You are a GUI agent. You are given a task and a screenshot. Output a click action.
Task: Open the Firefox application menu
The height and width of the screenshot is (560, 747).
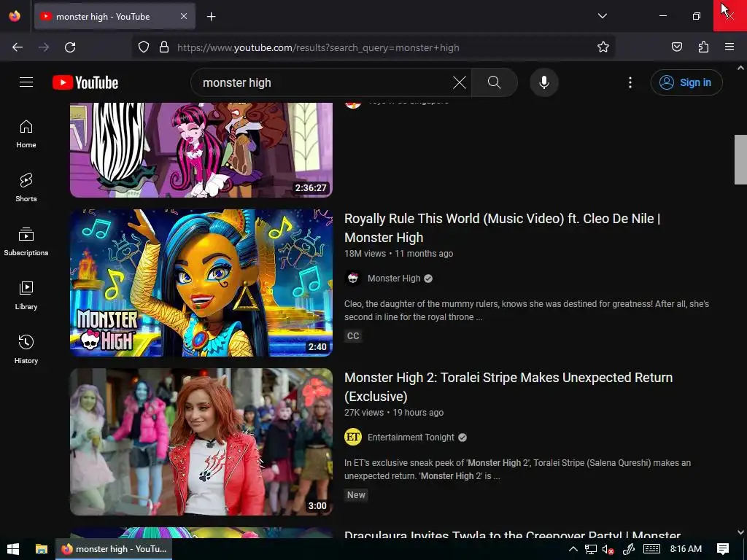point(729,47)
